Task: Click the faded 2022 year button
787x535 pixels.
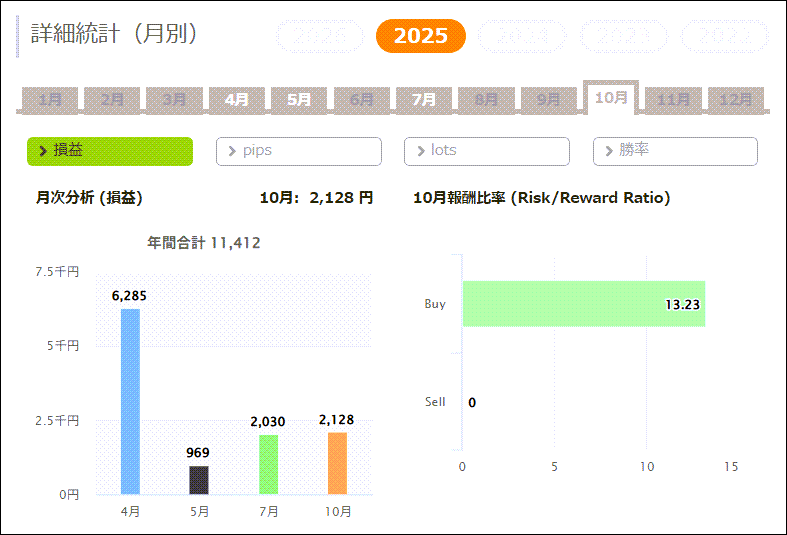Action: [724, 37]
